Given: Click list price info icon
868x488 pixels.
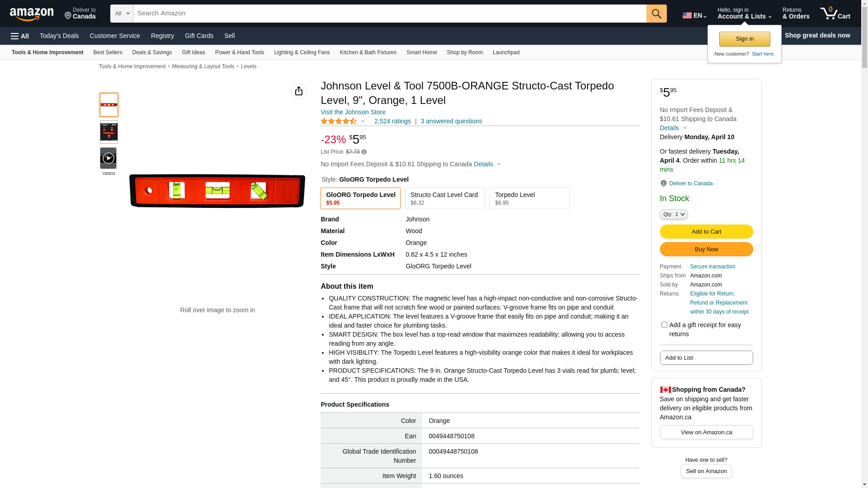Looking at the screenshot, I should [364, 152].
